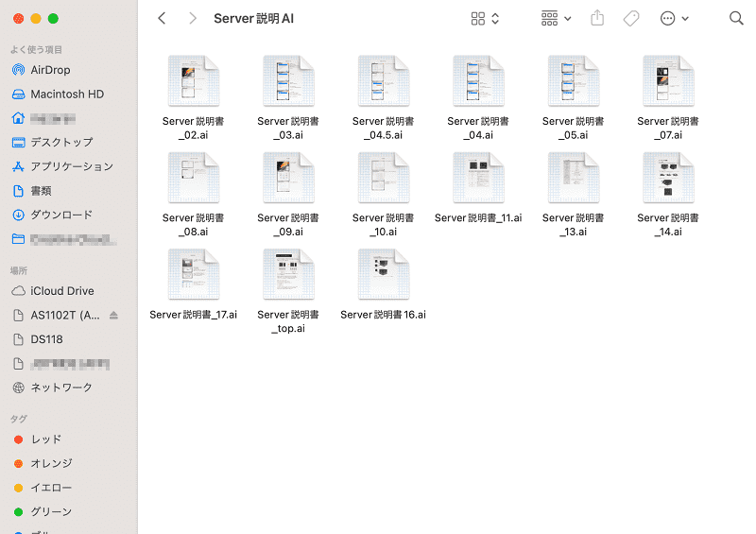This screenshot has height=534, width=756.
Task: Go forward using the right chevron
Action: pyautogui.click(x=193, y=18)
